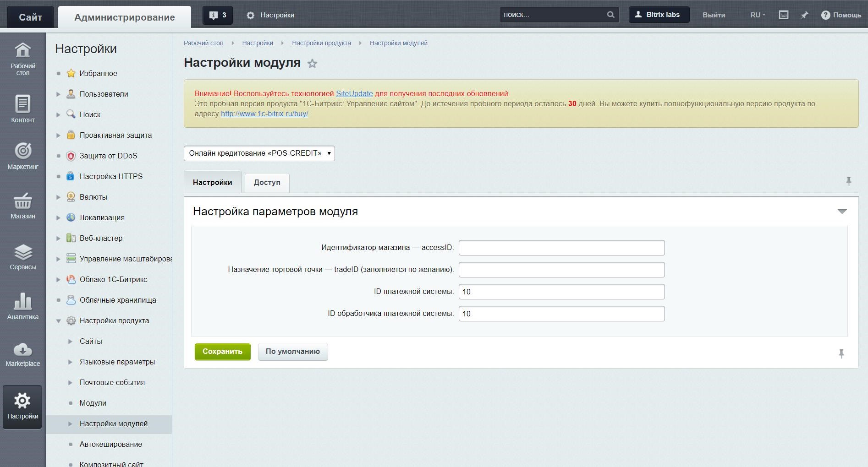Viewport: 868px width, 467px height.
Task: Collapse the Настройки продукта tree node
Action: 58,321
